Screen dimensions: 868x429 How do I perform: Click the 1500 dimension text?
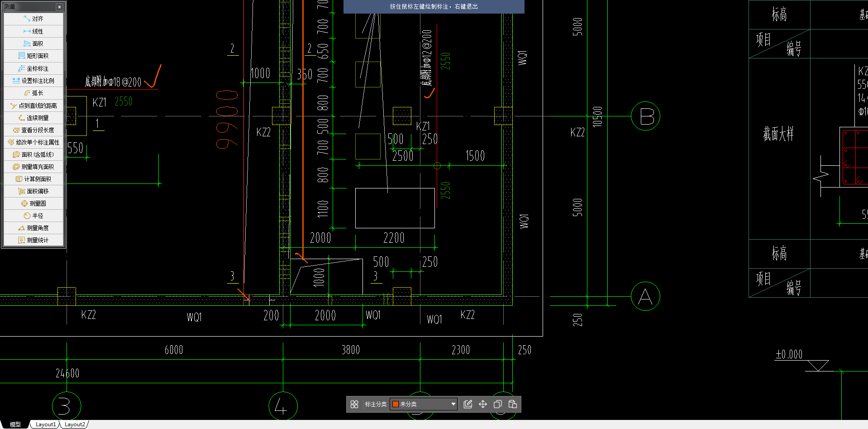pyautogui.click(x=475, y=156)
